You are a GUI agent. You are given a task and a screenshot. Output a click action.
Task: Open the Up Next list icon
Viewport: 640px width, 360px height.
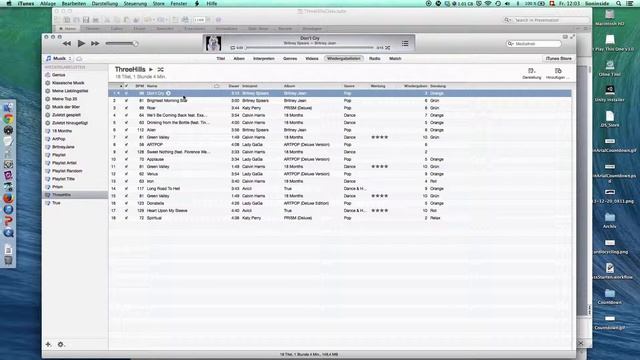pos(405,43)
